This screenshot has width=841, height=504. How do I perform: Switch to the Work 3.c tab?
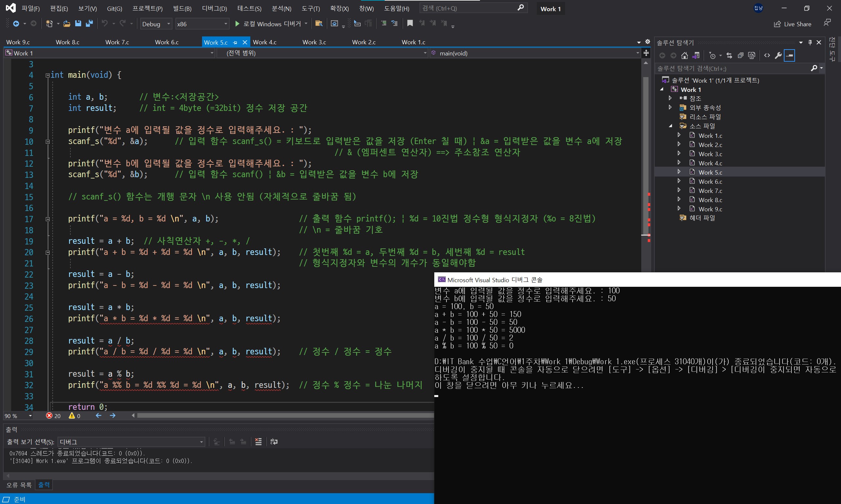pos(314,42)
